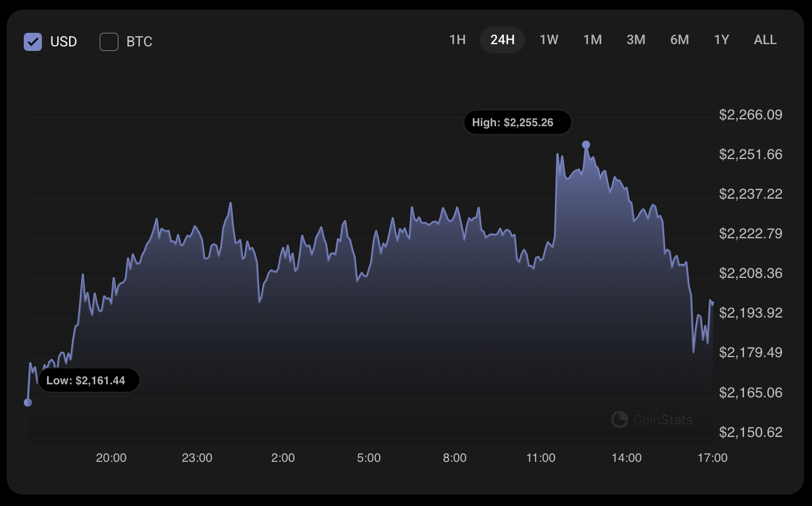Image resolution: width=812 pixels, height=506 pixels.
Task: Click the $2,193.92 price axis label
Action: [750, 313]
